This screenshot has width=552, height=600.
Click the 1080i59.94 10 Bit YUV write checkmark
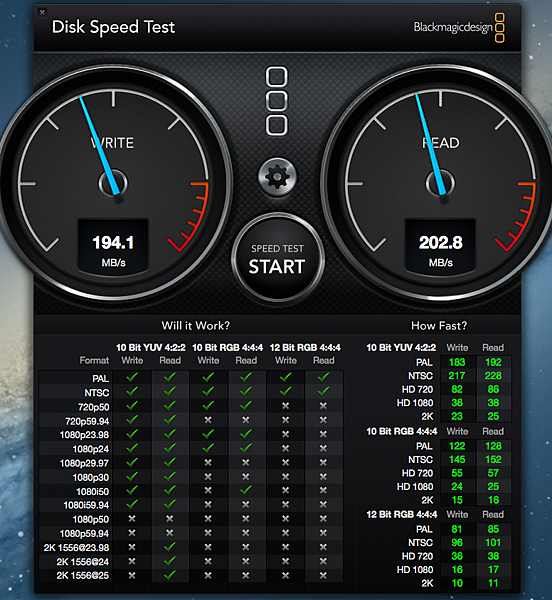(x=132, y=504)
